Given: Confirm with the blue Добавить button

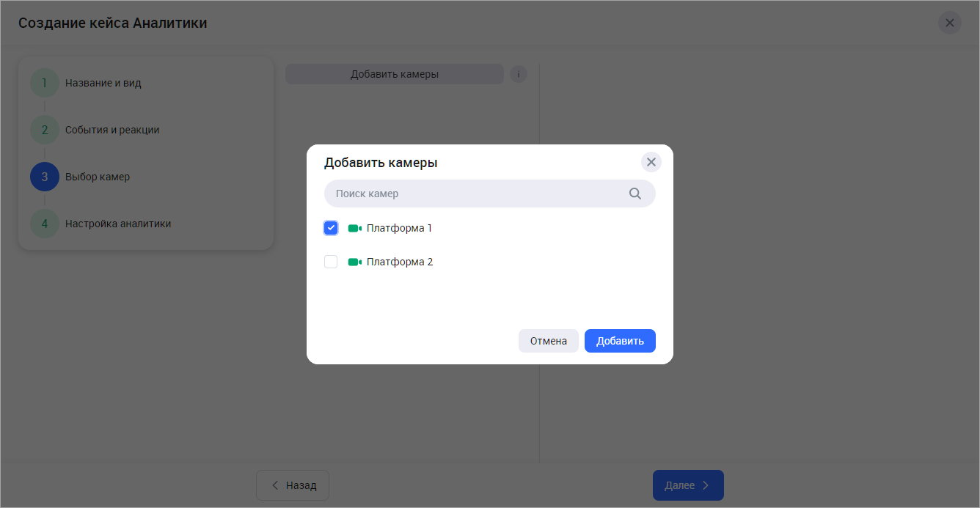Looking at the screenshot, I should 620,341.
